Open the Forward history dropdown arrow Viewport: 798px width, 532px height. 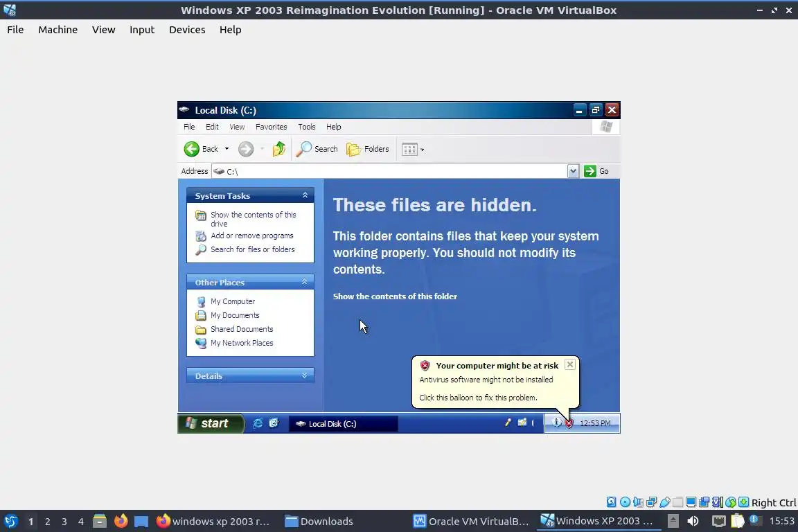point(263,149)
